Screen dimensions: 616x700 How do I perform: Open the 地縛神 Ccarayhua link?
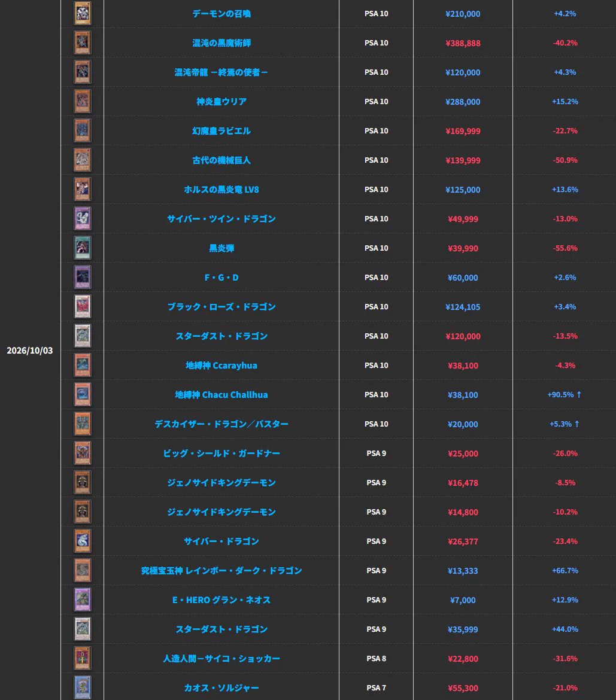tap(221, 366)
